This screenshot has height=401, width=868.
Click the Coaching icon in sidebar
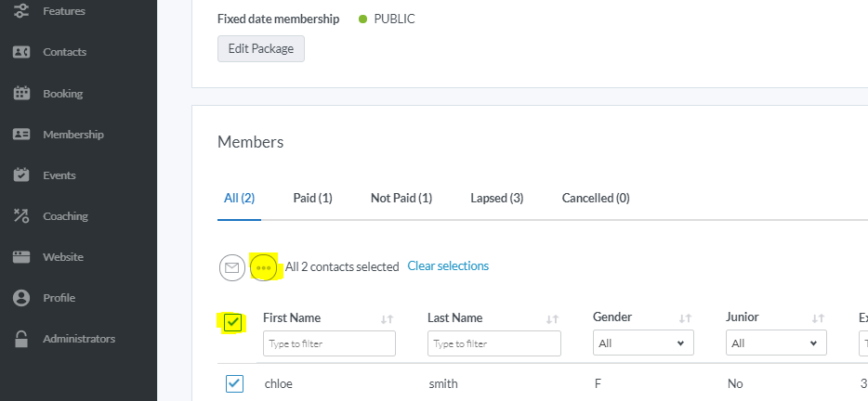(21, 216)
